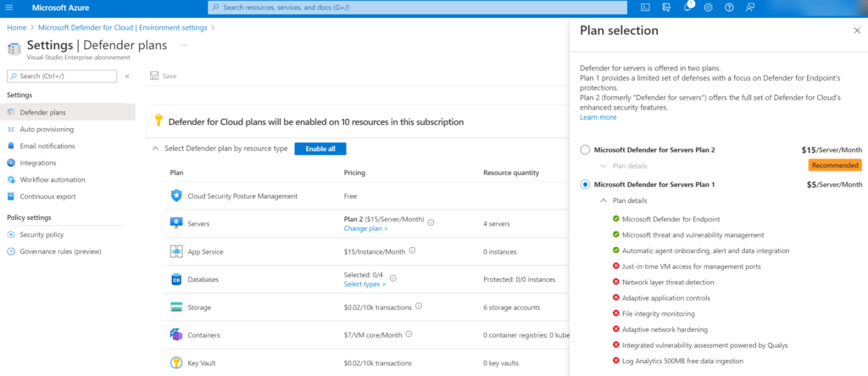
Task: Open the Help question mark icon
Action: (729, 8)
